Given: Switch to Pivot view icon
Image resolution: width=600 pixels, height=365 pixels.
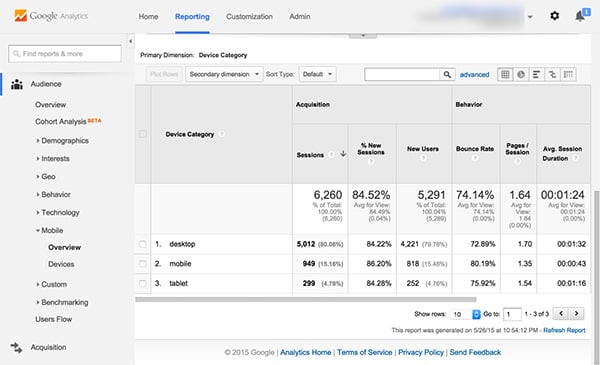Looking at the screenshot, I should 568,74.
